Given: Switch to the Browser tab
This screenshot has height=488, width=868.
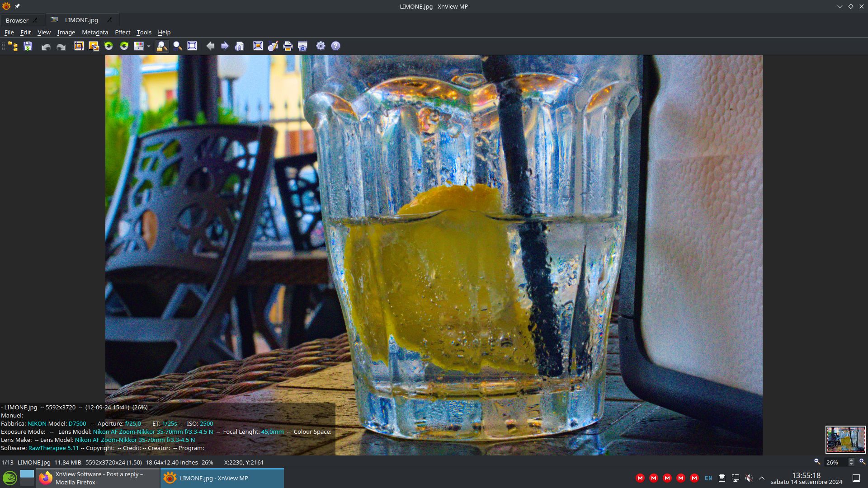Looking at the screenshot, I should 17,20.
